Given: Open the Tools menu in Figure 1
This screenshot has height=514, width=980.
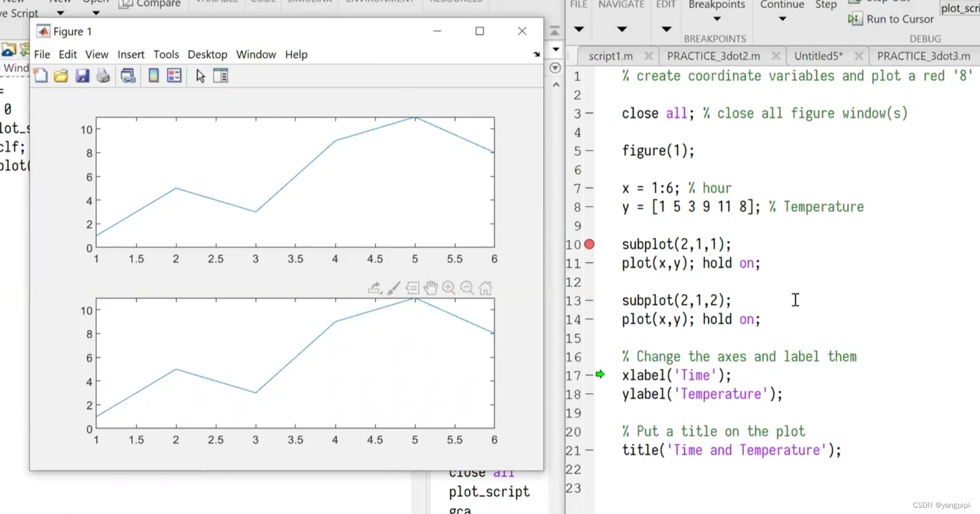Looking at the screenshot, I should click(166, 54).
